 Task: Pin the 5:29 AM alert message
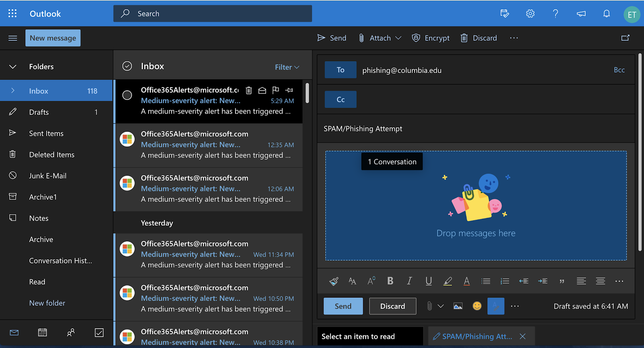289,90
